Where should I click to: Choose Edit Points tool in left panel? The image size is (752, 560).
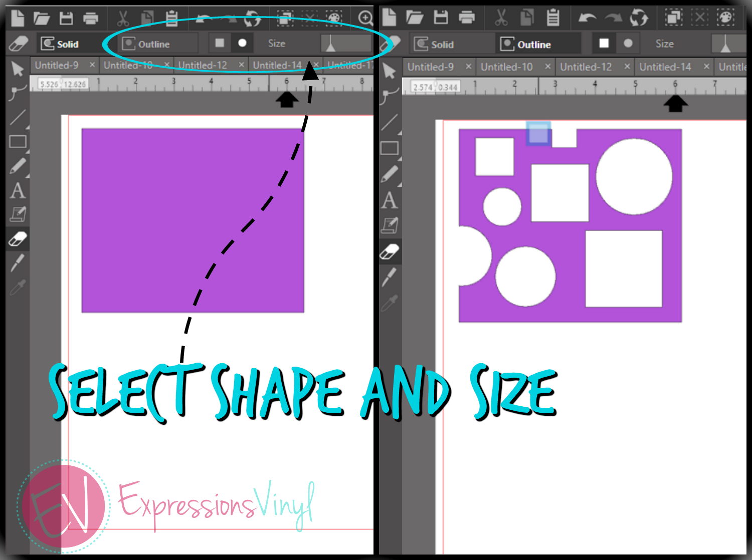[x=18, y=93]
